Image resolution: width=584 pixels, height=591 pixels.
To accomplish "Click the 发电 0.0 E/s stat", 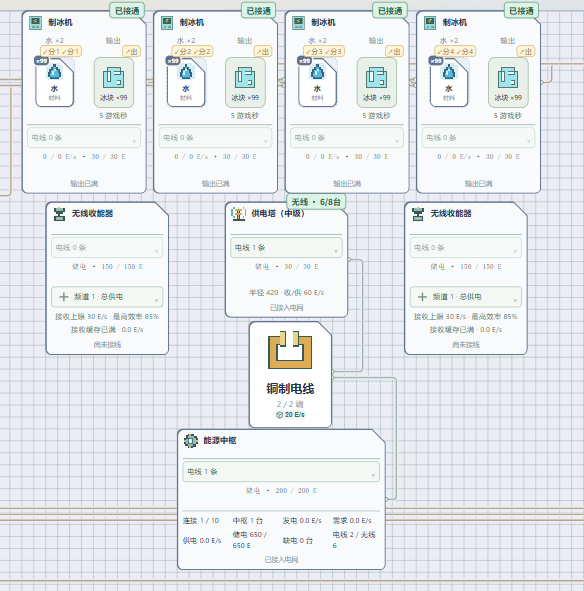I will click(x=302, y=521).
